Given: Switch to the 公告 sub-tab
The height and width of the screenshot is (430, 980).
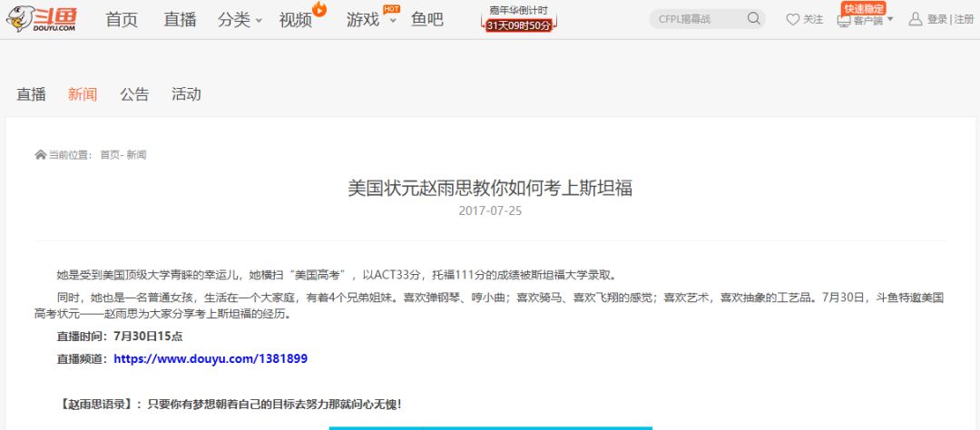Looking at the screenshot, I should (x=134, y=94).
